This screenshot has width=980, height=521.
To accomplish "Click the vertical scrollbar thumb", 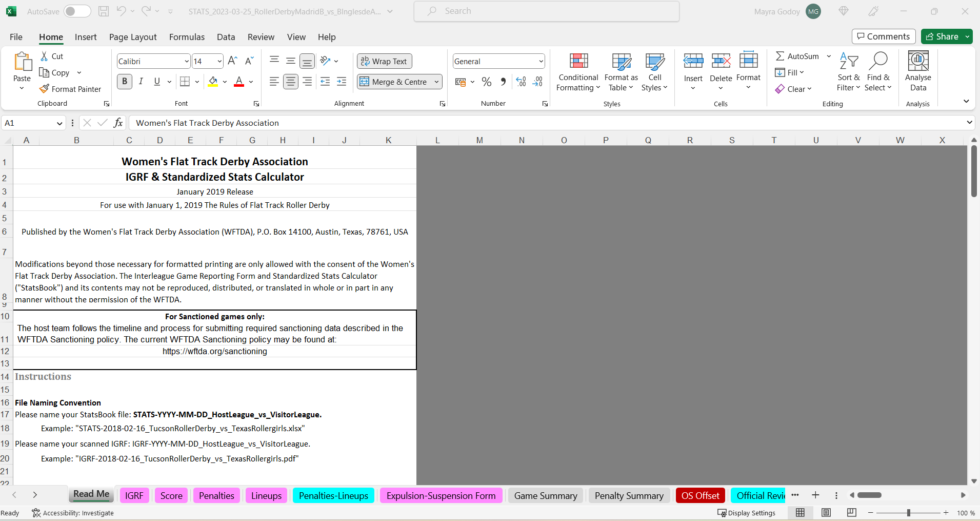I will point(974,171).
